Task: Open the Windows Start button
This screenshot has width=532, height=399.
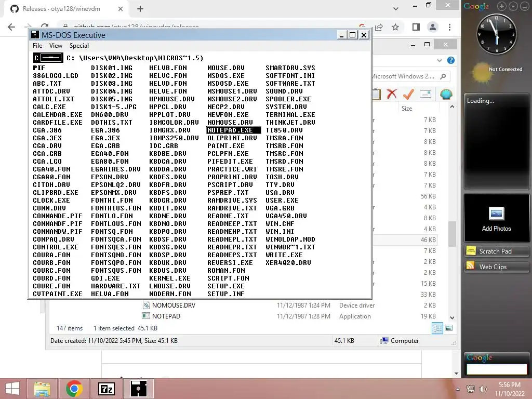Action: (x=12, y=389)
